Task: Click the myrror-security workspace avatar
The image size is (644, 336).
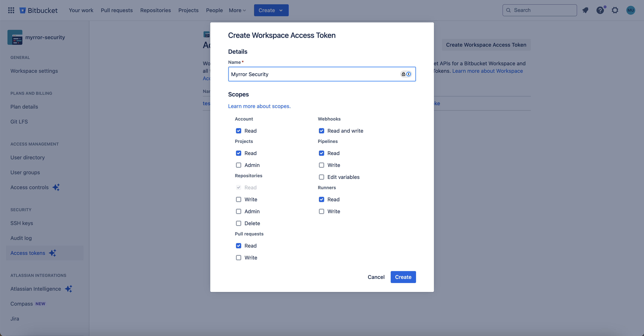Action: pos(15,37)
